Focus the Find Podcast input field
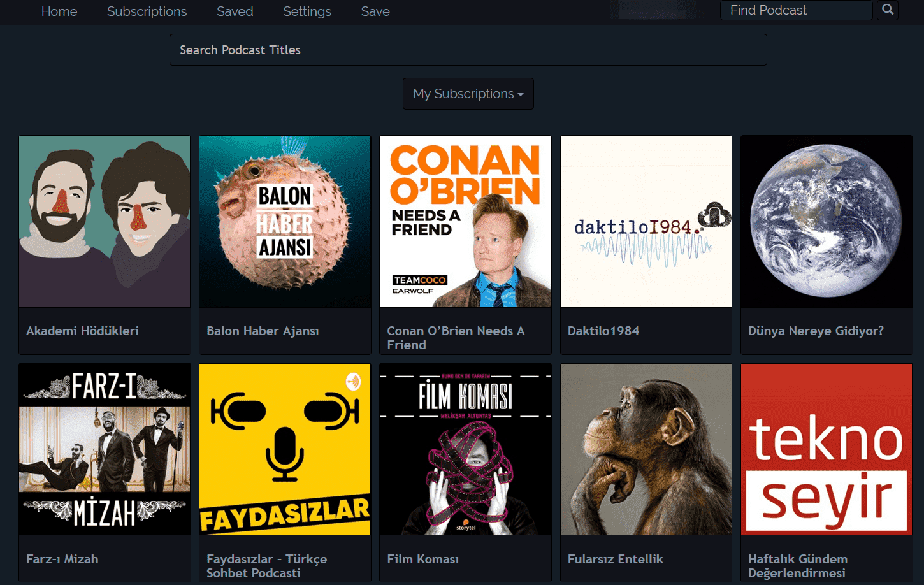 click(x=796, y=10)
